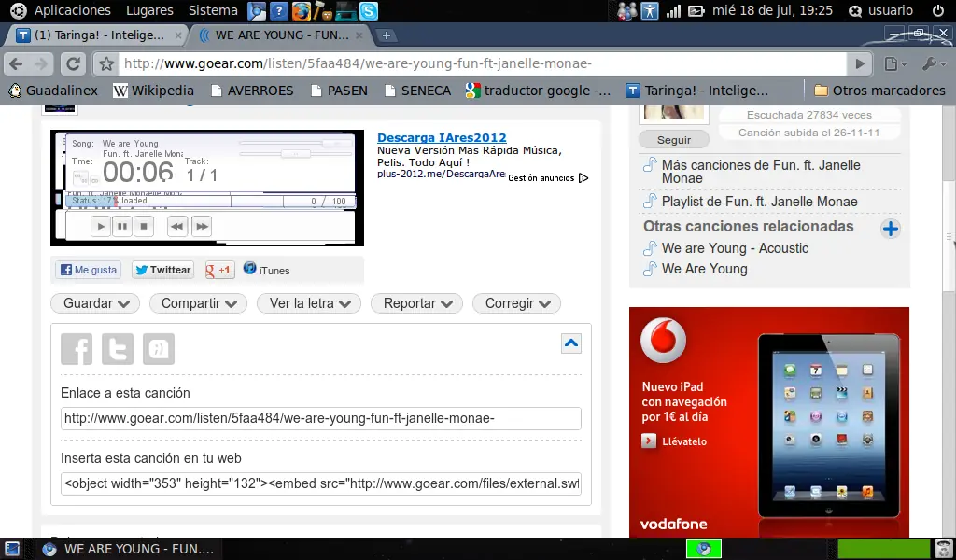Open Más canciones de Fun. ft. Janelle Monae
The height and width of the screenshot is (560, 956).
pyautogui.click(x=761, y=171)
